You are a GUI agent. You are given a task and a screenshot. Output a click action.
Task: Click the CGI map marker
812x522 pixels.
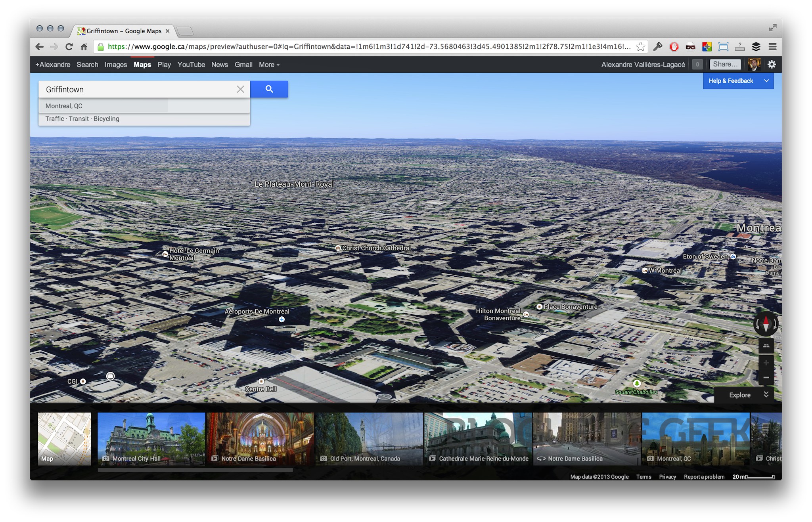click(x=83, y=381)
